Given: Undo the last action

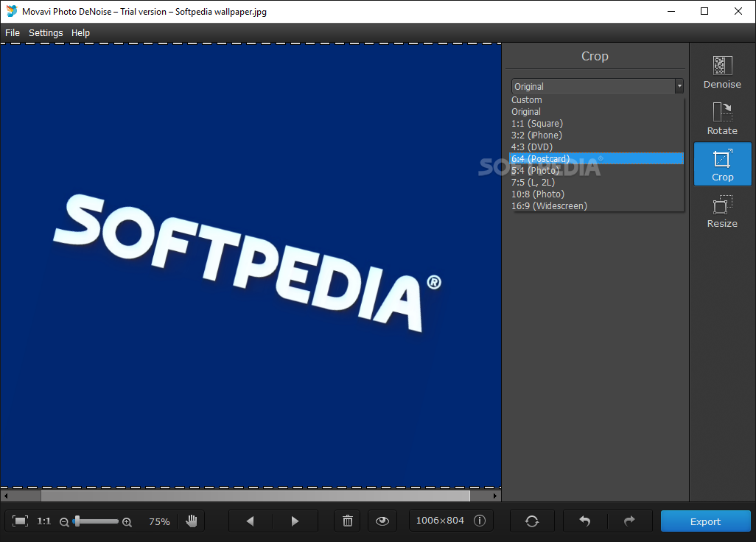Looking at the screenshot, I should (x=585, y=521).
